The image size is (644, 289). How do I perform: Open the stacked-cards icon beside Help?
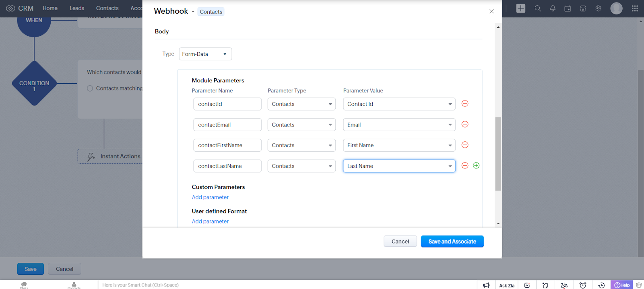639,285
